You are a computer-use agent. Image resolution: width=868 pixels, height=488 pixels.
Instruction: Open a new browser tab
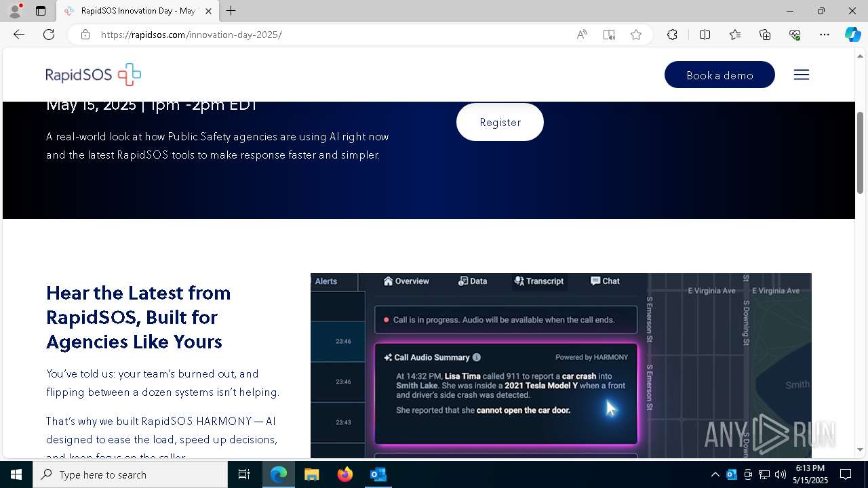[231, 11]
